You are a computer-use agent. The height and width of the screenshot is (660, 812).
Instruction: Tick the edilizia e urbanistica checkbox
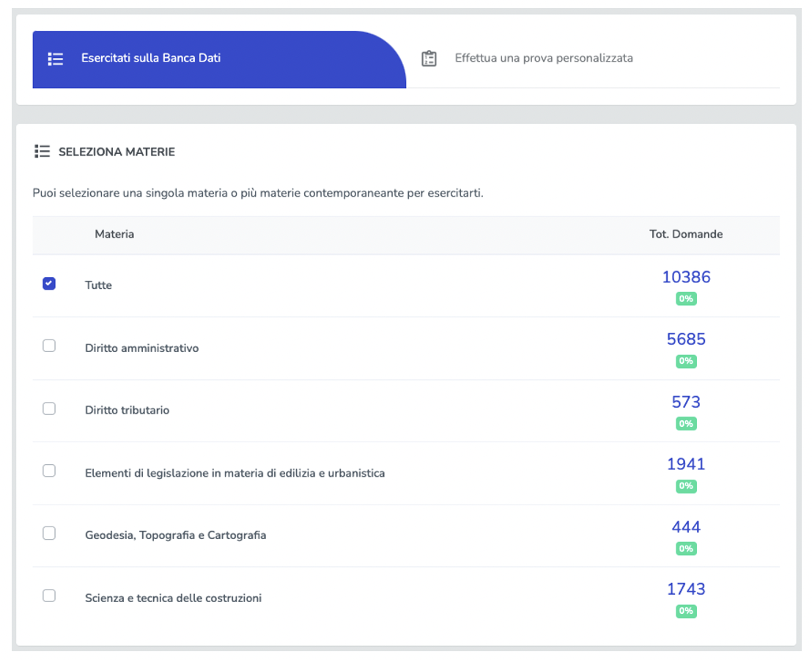[x=49, y=471]
